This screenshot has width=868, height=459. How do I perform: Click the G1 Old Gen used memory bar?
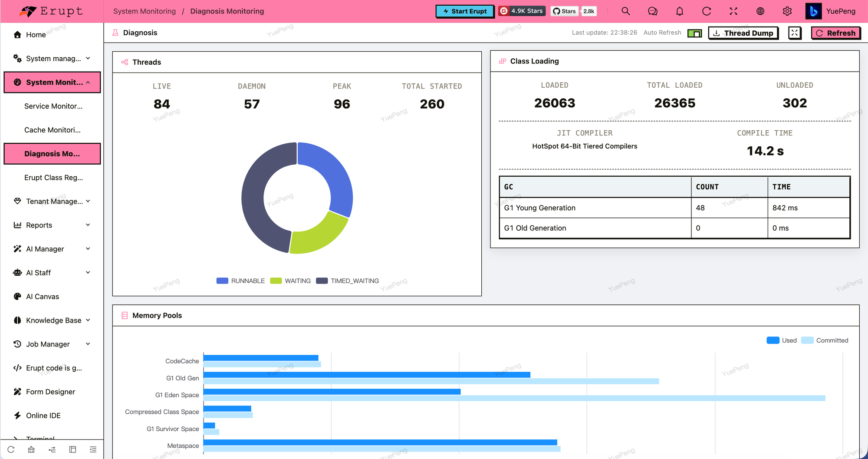pos(367,375)
